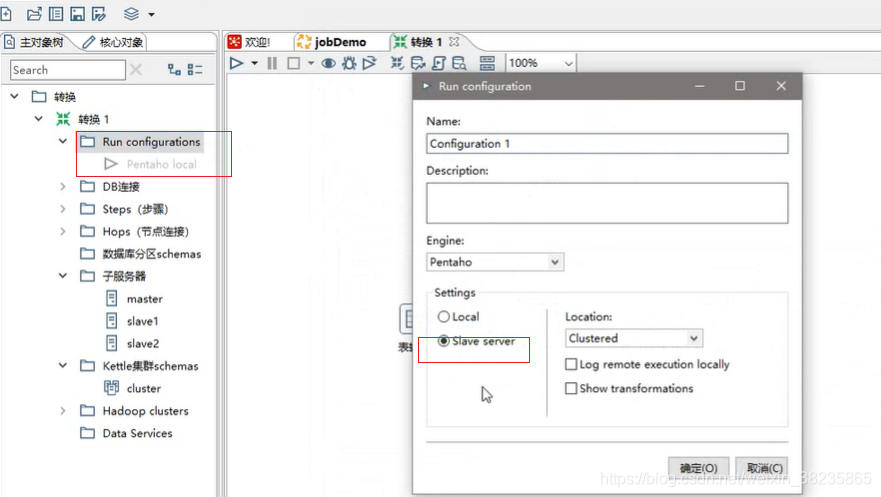Click the new file icon in top toolbar

[6, 13]
